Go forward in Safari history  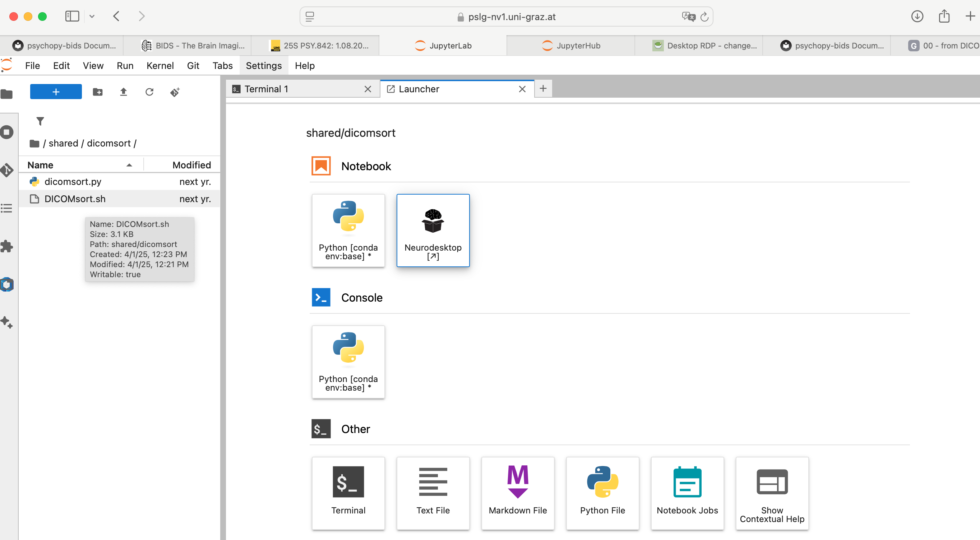click(x=142, y=17)
